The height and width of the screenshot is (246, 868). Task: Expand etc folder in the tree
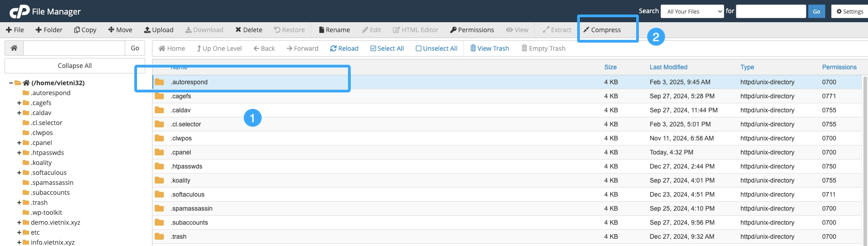click(x=19, y=232)
